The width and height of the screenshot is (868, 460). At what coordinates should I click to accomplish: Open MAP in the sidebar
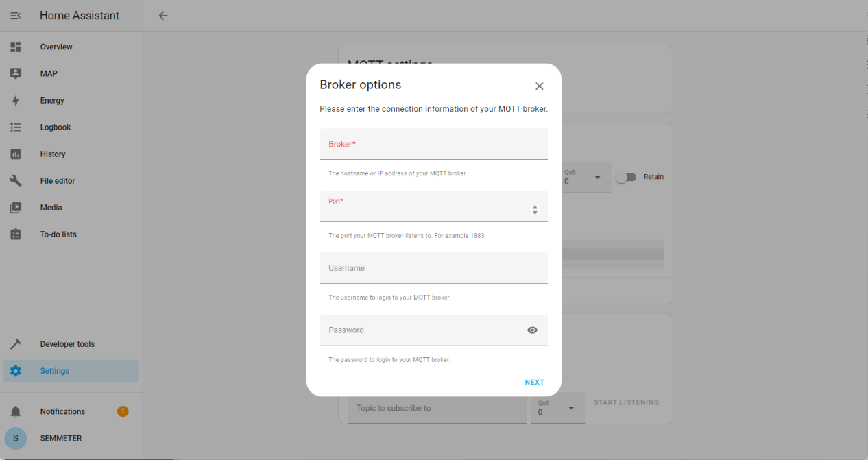coord(71,73)
